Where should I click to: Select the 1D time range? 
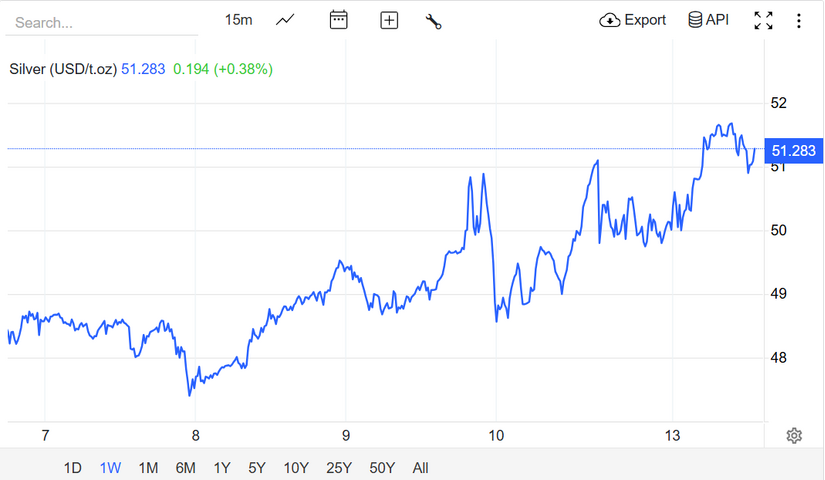click(x=73, y=467)
